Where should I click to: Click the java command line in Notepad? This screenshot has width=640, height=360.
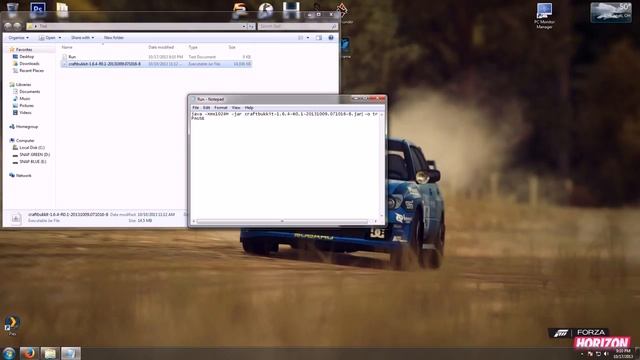[284, 114]
